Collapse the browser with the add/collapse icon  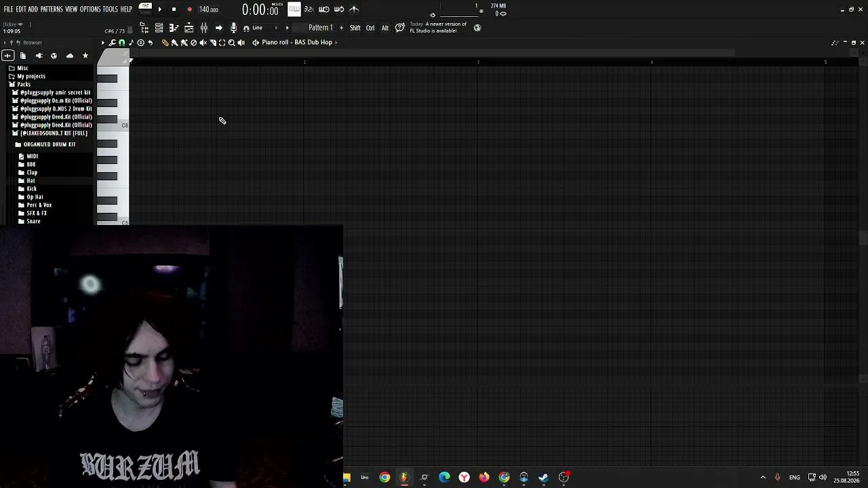pyautogui.click(x=7, y=56)
